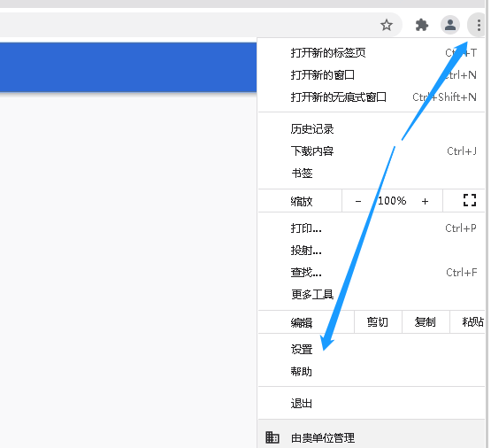Bookmark this page with the star icon
491x448 pixels.
coord(387,25)
